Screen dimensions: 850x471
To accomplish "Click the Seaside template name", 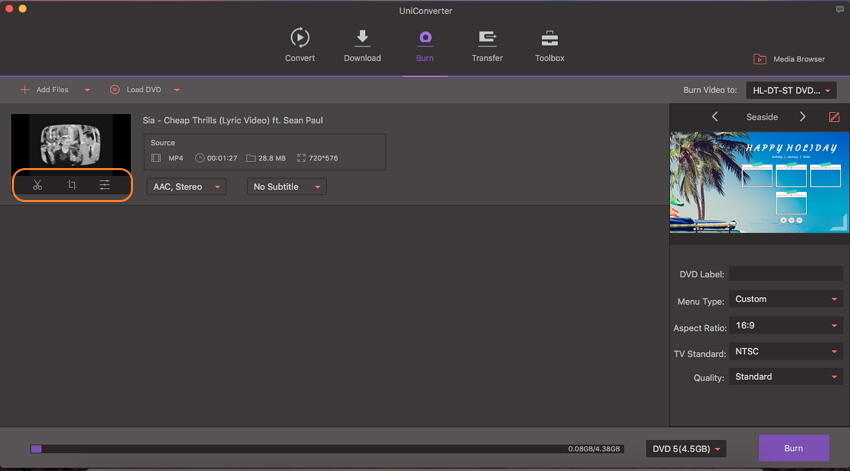I will (x=762, y=117).
